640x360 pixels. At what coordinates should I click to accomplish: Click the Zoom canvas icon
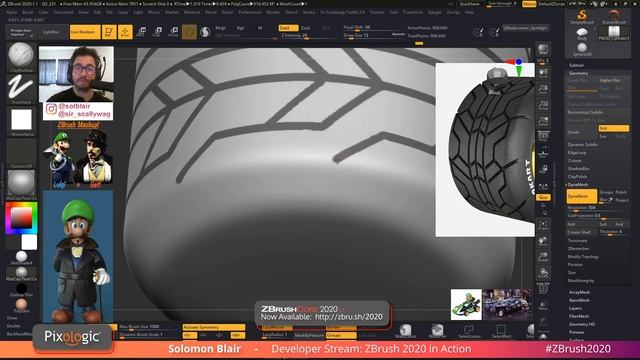click(x=543, y=89)
